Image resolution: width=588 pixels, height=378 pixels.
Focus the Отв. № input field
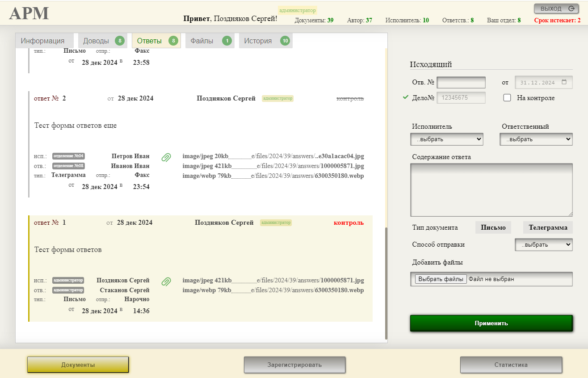pyautogui.click(x=461, y=83)
